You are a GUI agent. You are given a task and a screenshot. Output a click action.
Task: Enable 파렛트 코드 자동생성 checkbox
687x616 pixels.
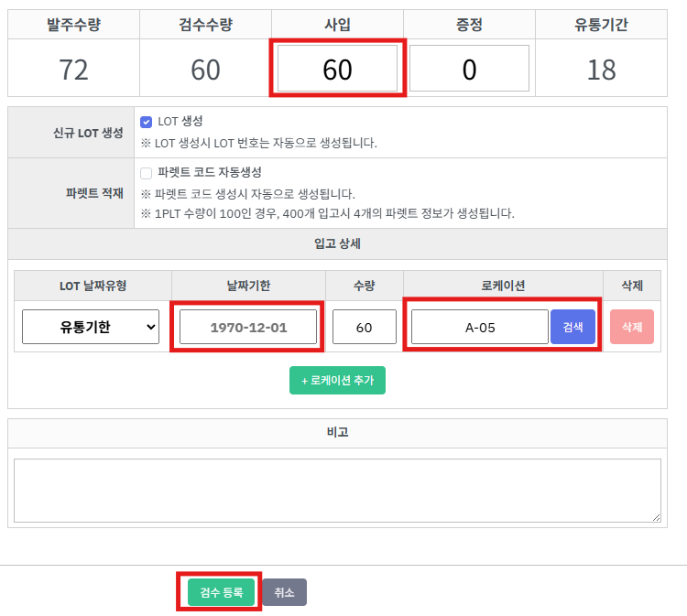tap(146, 173)
